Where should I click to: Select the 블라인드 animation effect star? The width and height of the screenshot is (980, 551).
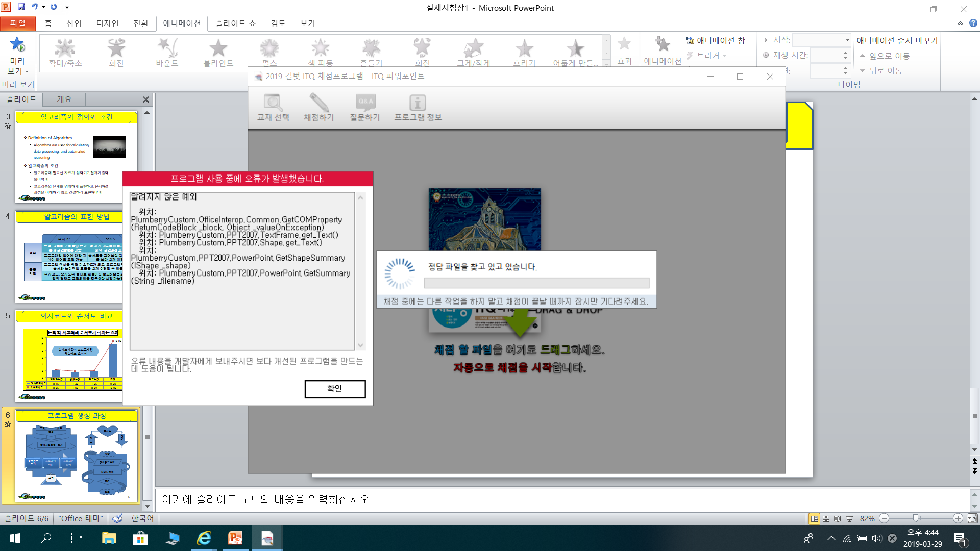218,48
